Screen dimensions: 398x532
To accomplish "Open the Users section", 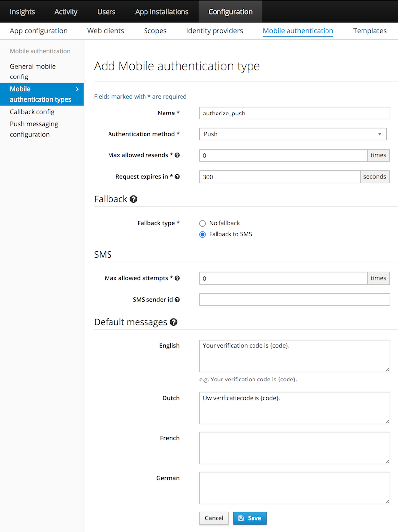I will 106,12.
